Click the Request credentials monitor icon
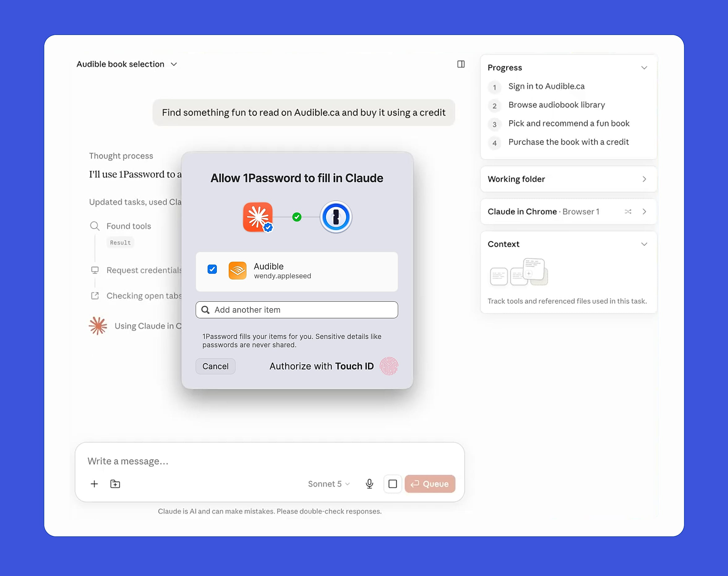Screen dimensions: 728x576 [x=95, y=270]
